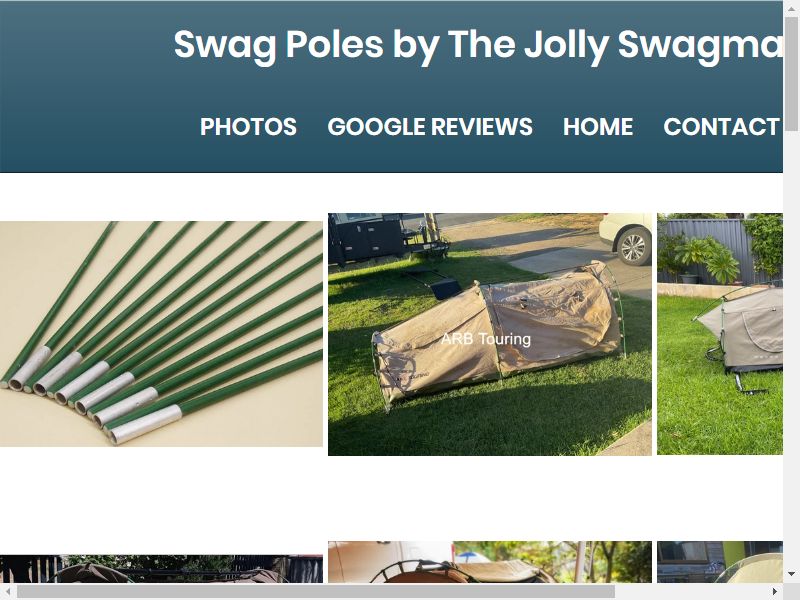Open the grey dome swag photo beside the fence
The width and height of the screenshot is (800, 600).
click(x=720, y=334)
